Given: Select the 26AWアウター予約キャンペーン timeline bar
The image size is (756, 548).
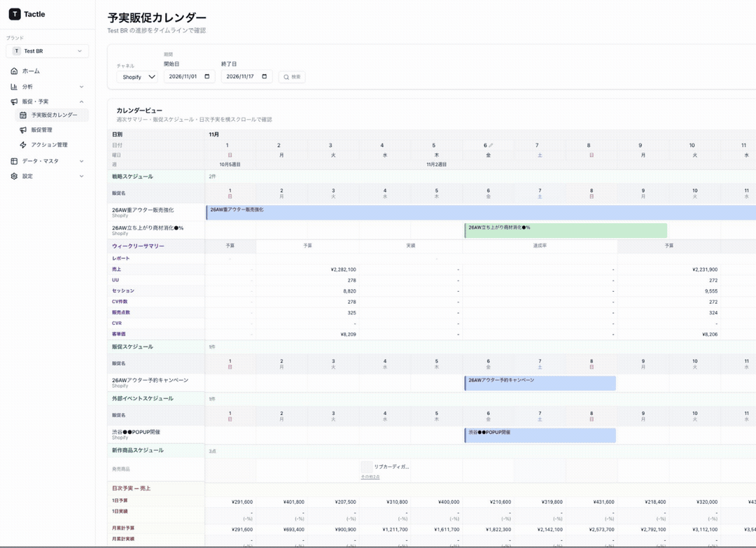Looking at the screenshot, I should click(540, 383).
